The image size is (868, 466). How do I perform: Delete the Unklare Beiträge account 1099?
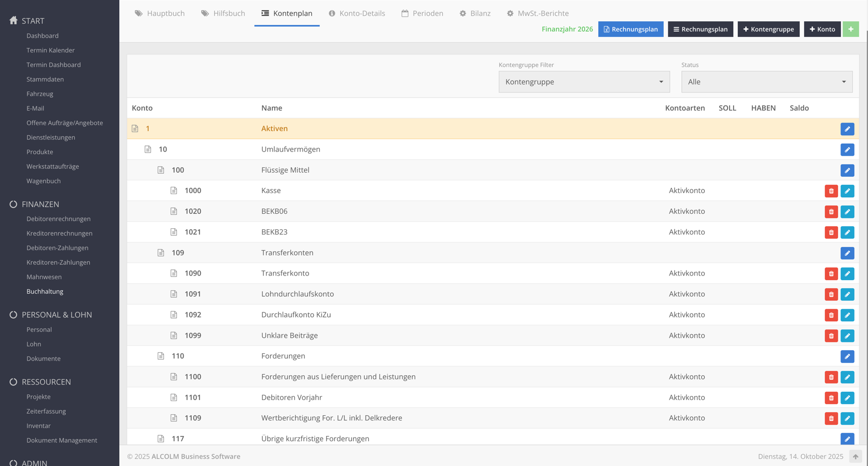click(831, 336)
